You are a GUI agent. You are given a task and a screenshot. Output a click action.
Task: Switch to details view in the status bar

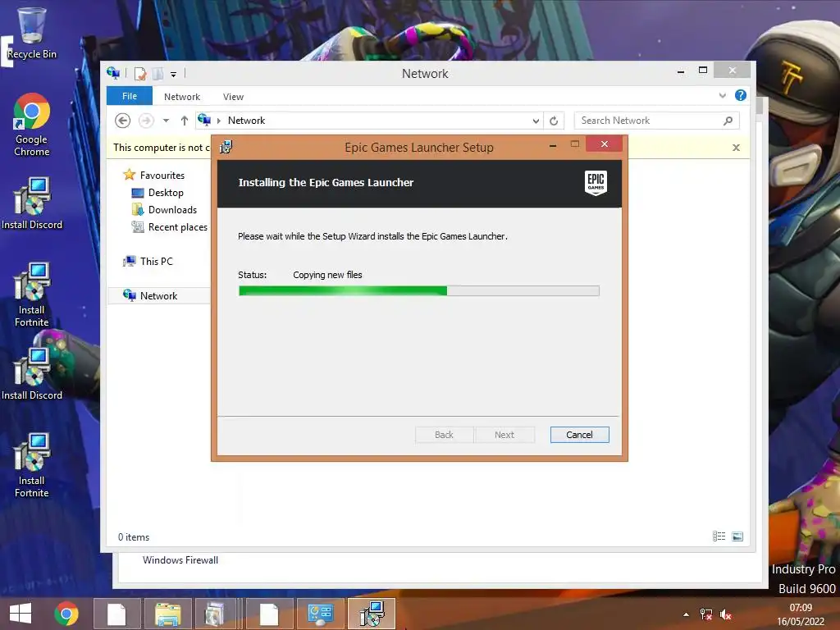(x=719, y=536)
